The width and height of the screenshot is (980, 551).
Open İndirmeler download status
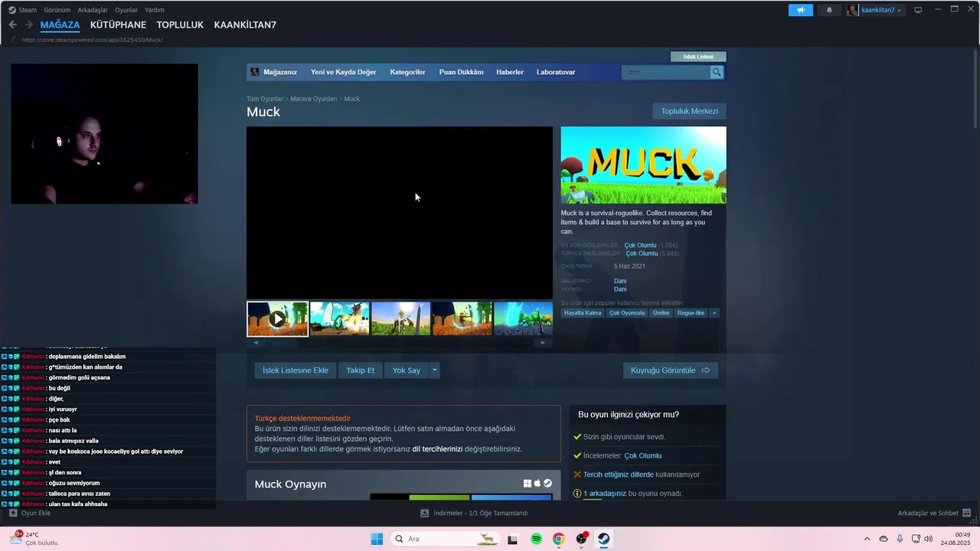coord(474,513)
